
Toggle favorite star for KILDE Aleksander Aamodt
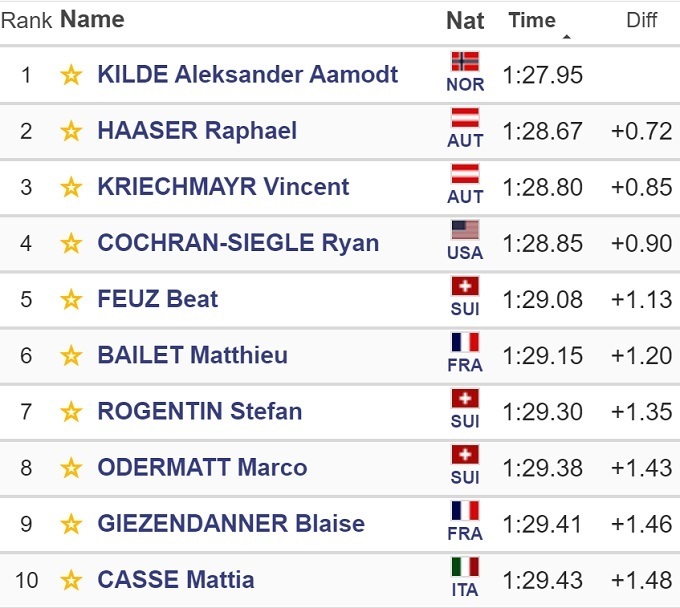71,75
